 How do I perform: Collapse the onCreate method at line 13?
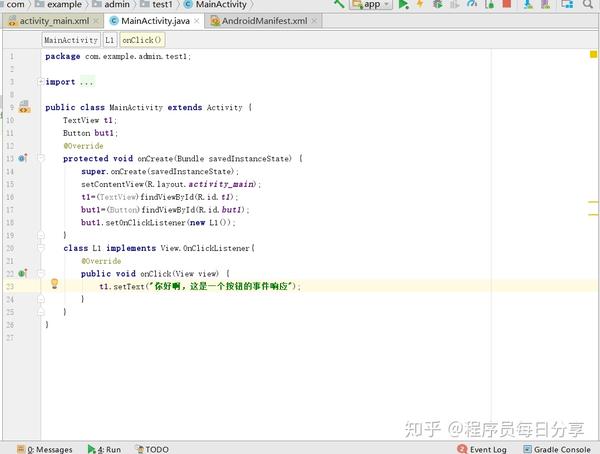[x=41, y=158]
